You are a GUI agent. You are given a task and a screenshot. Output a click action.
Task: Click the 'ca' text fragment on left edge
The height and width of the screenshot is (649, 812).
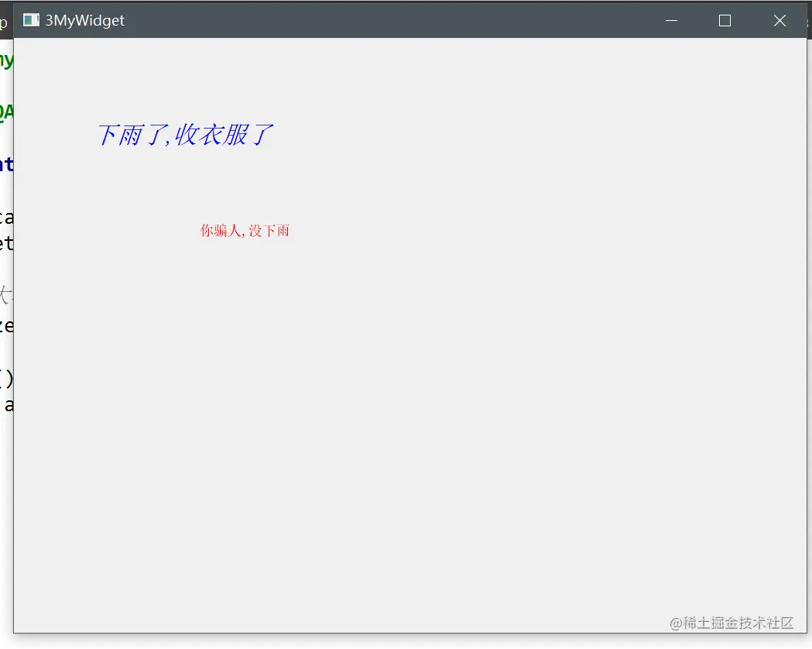pos(7,218)
